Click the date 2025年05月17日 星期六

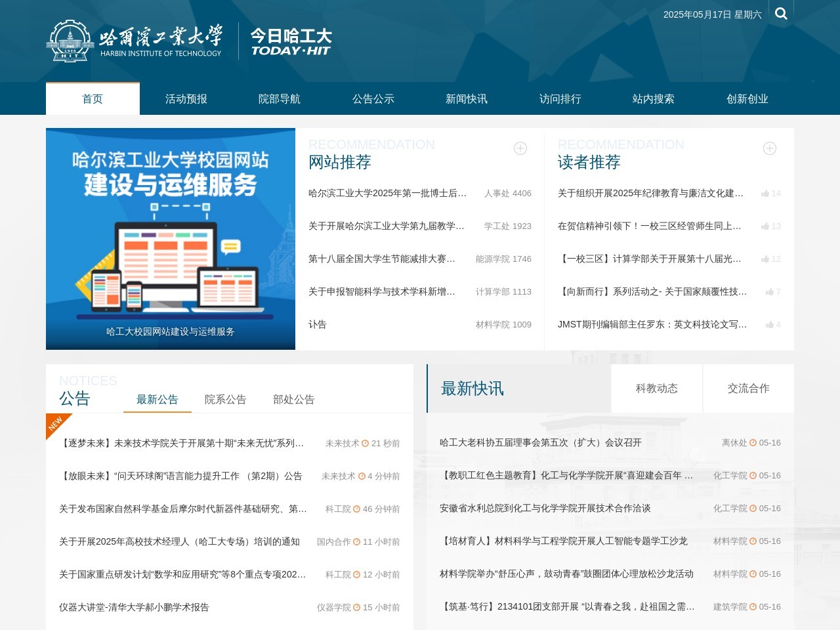coord(713,14)
